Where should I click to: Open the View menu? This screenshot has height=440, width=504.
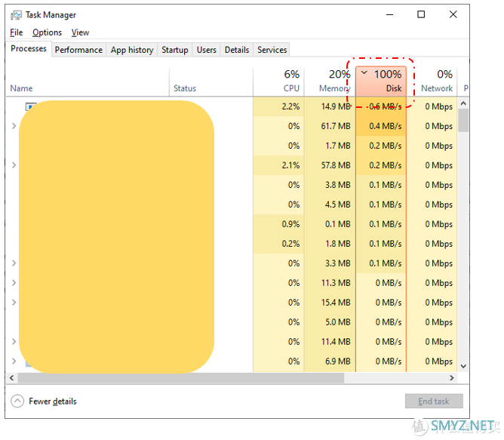point(80,32)
